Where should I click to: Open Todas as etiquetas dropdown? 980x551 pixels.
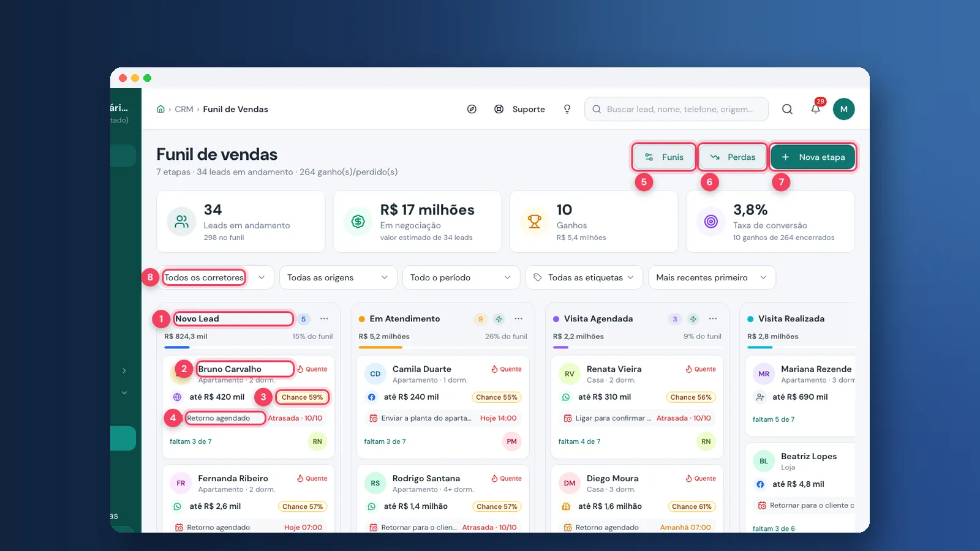tap(584, 277)
